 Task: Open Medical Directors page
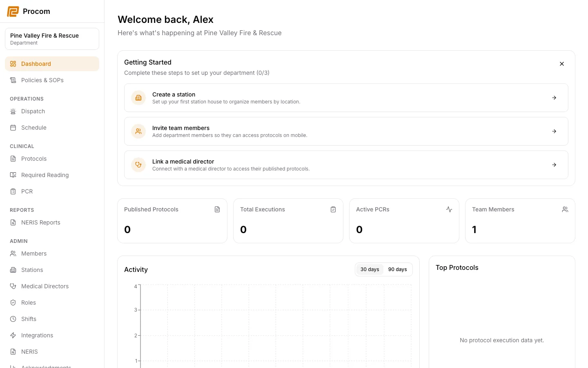point(52,286)
